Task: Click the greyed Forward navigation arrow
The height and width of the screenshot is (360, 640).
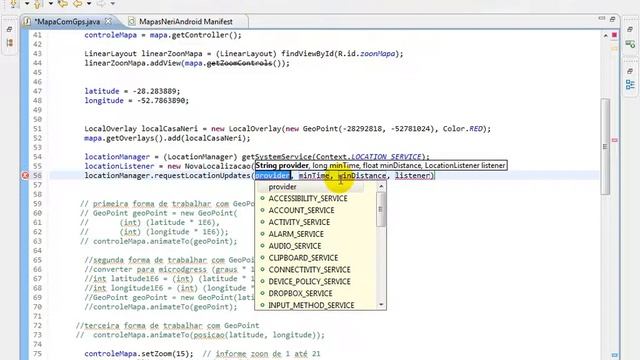Action: click(x=101, y=4)
